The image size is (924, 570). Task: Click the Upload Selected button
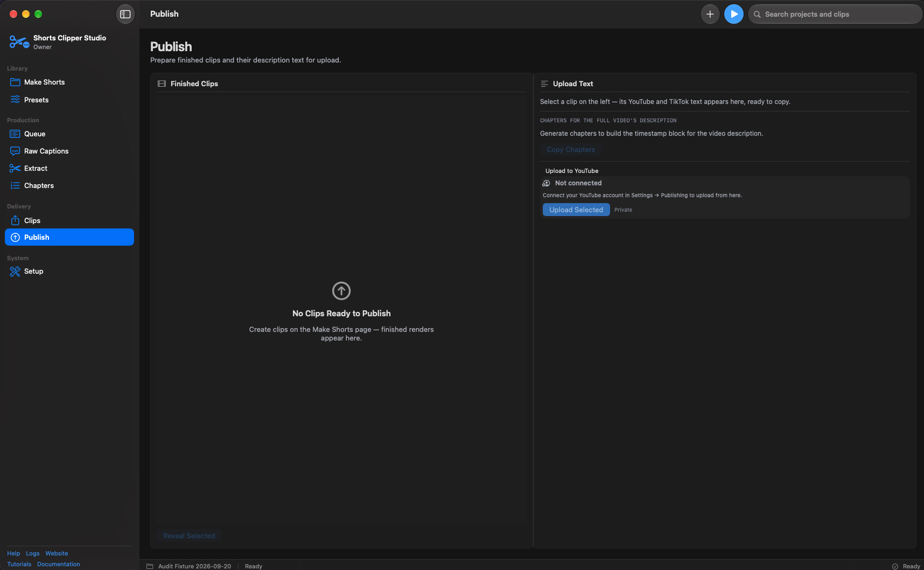(576, 210)
